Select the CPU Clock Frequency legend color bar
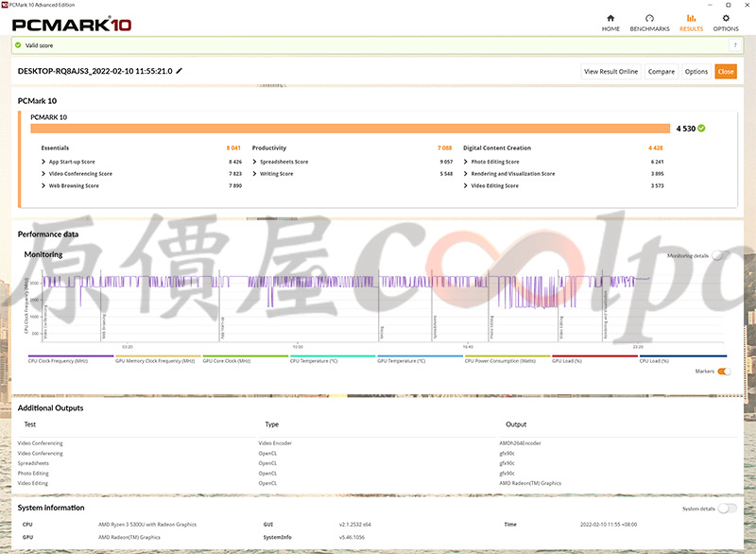The height and width of the screenshot is (554, 756). coord(71,355)
